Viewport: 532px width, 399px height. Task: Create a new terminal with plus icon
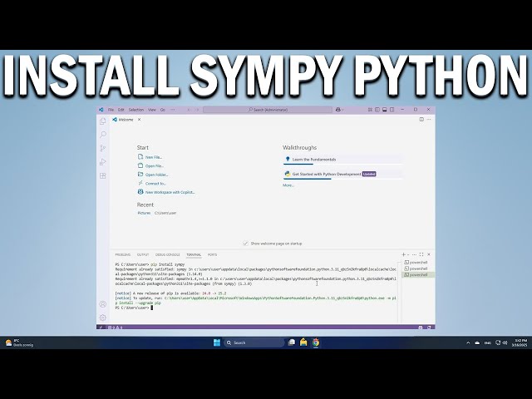click(403, 254)
